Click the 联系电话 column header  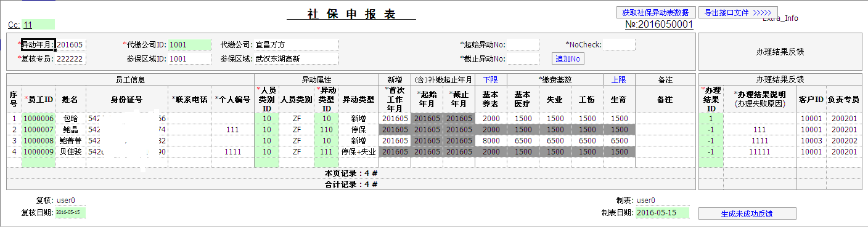pos(190,99)
